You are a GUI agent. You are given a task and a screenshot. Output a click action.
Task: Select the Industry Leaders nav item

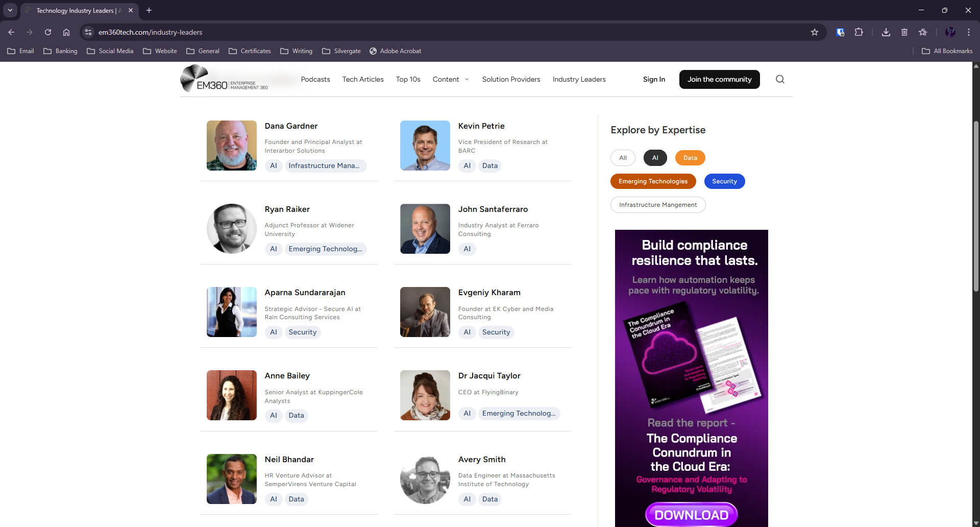pyautogui.click(x=579, y=79)
